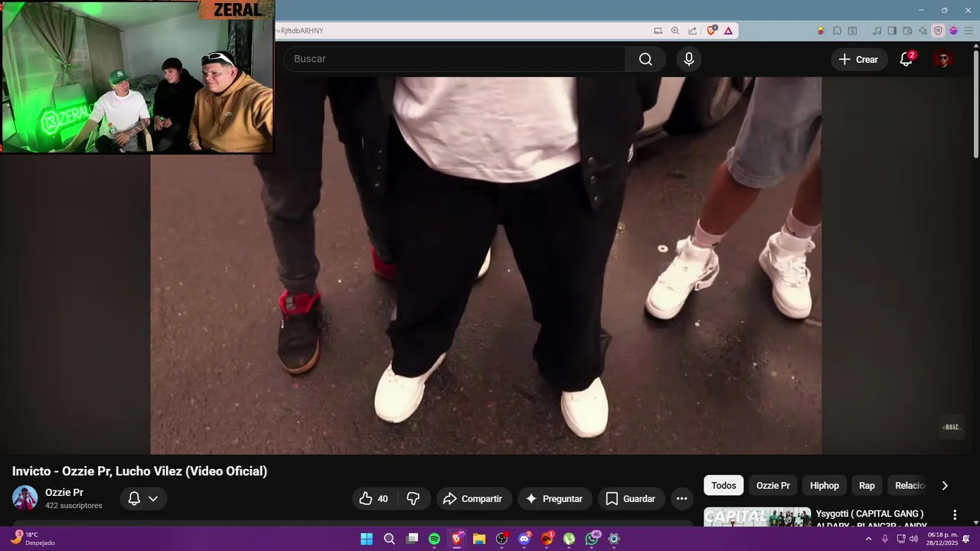This screenshot has height=551, width=980.
Task: Open the tab search toolbar icon
Action: click(852, 31)
